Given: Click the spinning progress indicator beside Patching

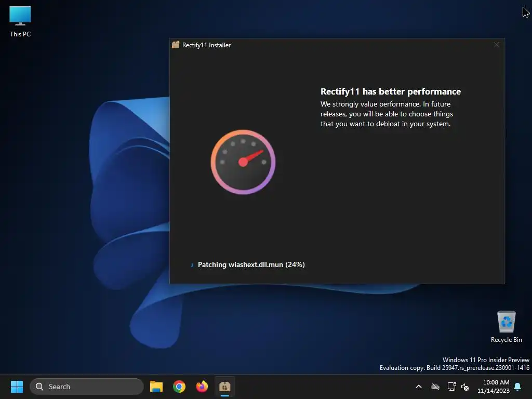Looking at the screenshot, I should 192,264.
